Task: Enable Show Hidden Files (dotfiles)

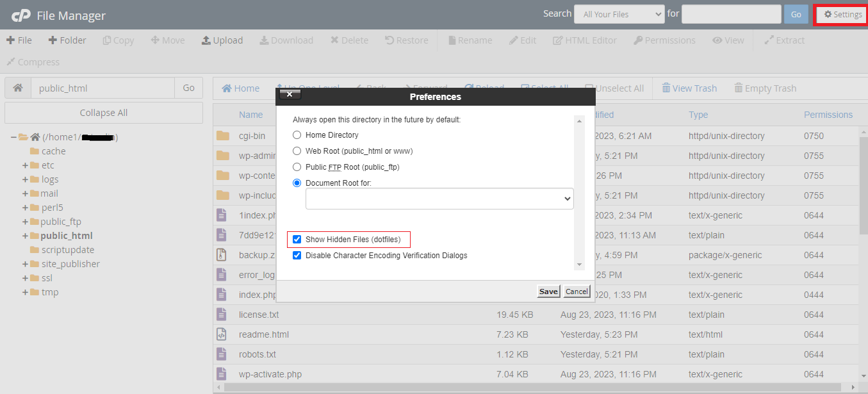Action: pyautogui.click(x=297, y=239)
